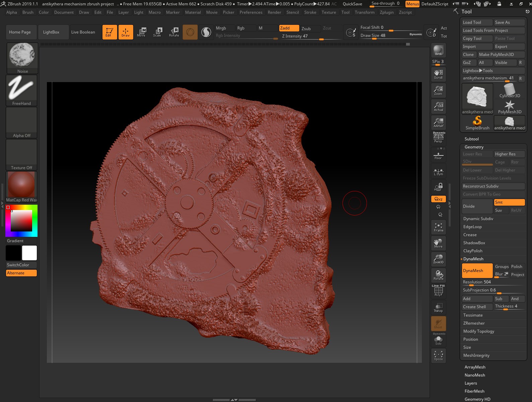Click the BPR render icon

tap(438, 50)
